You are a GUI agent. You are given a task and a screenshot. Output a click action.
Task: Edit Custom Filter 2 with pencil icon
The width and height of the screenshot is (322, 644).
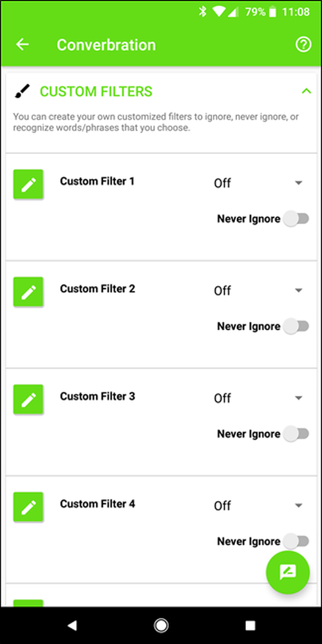[28, 292]
